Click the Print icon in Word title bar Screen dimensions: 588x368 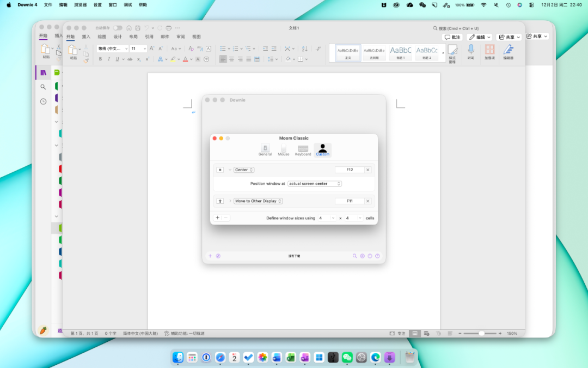click(x=168, y=28)
